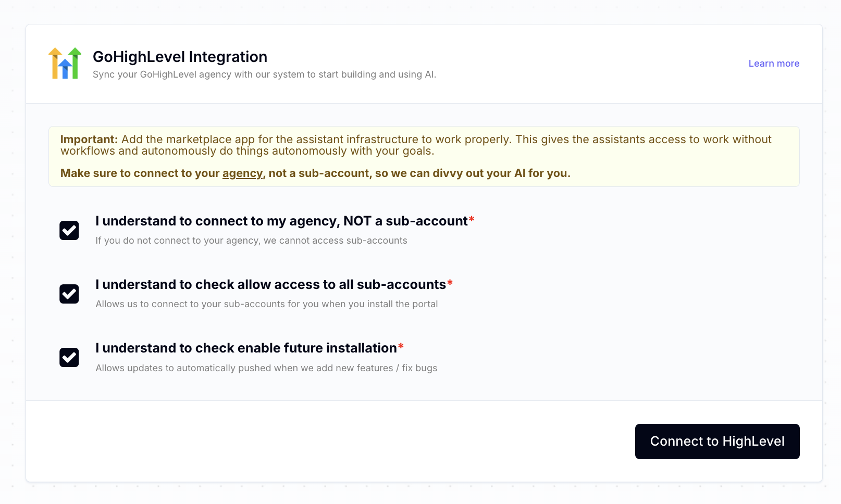
Task: Click the red asterisk after 'future installation'
Action: coord(401,347)
